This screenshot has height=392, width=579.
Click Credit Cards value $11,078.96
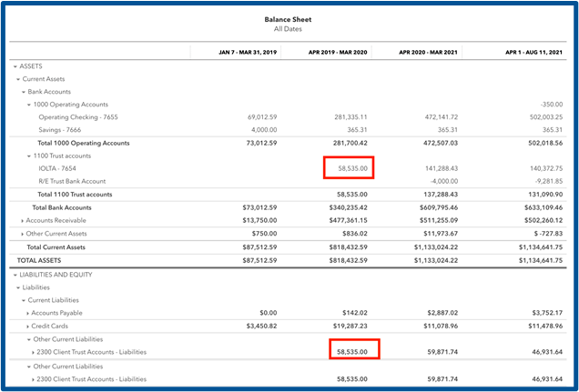point(441,327)
